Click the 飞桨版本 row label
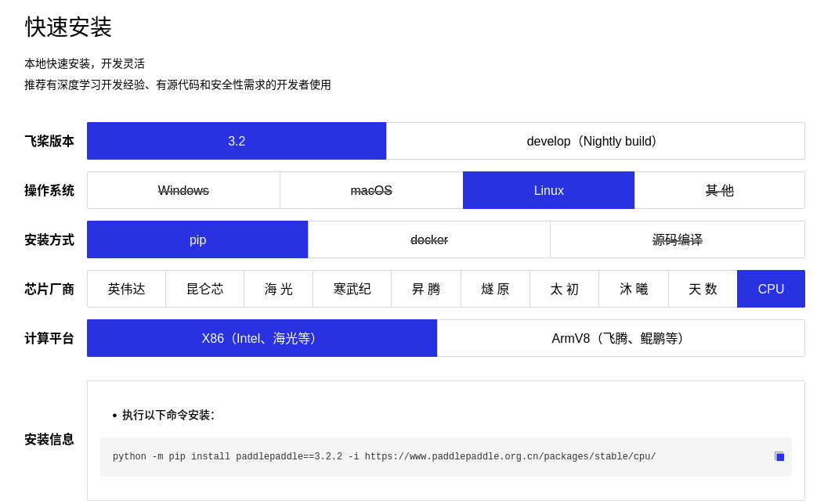The width and height of the screenshot is (824, 504). pyautogui.click(x=49, y=141)
